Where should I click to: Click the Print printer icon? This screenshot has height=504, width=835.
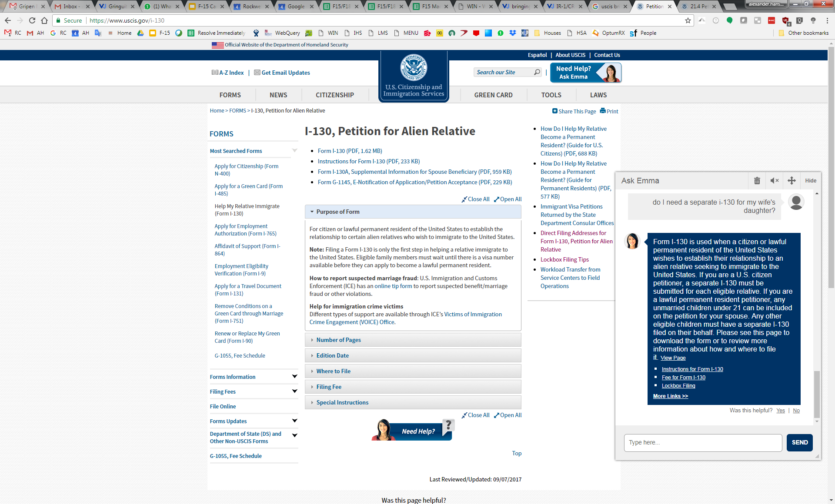[x=603, y=111]
